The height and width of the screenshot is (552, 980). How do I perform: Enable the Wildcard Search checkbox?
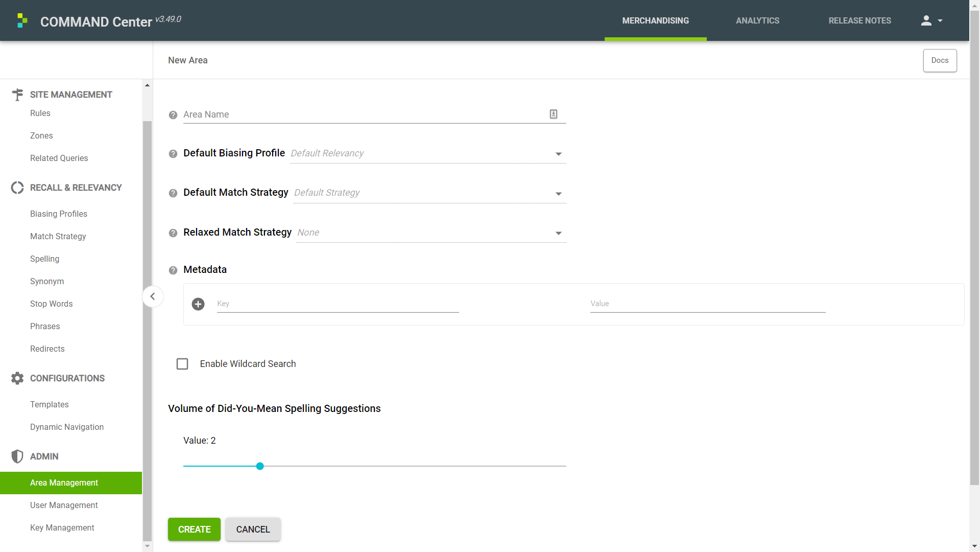tap(182, 364)
